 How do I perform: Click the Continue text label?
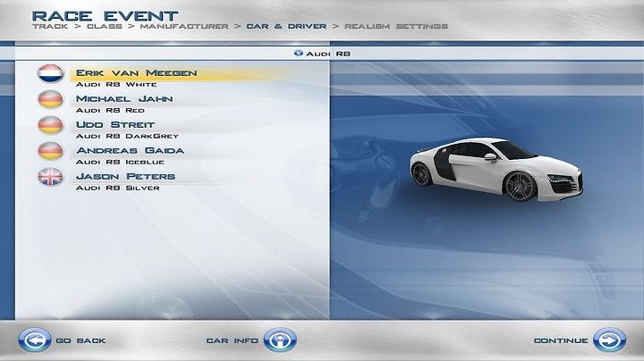(561, 341)
